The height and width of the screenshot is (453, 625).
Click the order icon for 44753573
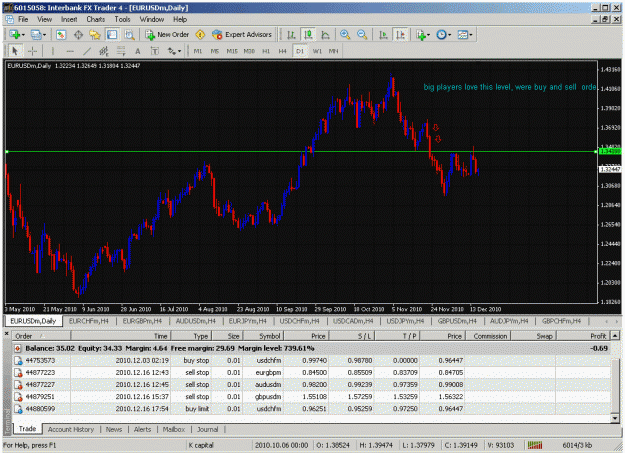(18, 361)
